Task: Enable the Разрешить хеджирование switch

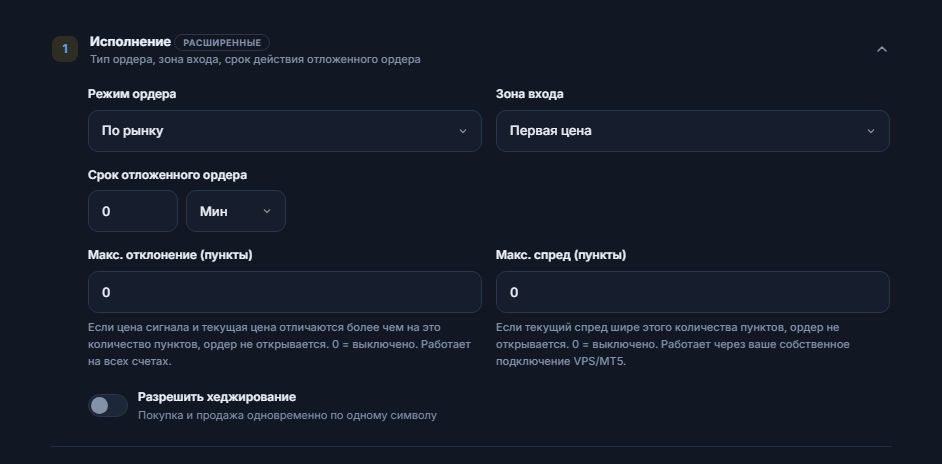Action: [108, 406]
